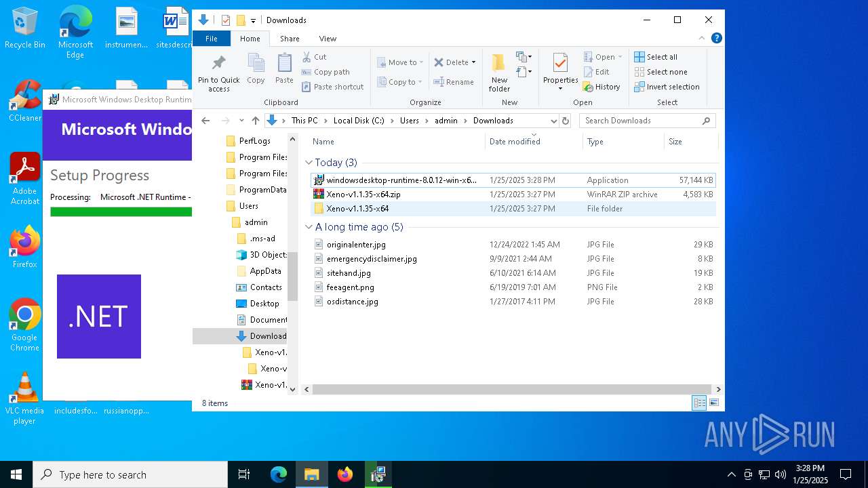Open the Recycle Bin desktop icon
This screenshot has height=488, width=868.
(24, 28)
